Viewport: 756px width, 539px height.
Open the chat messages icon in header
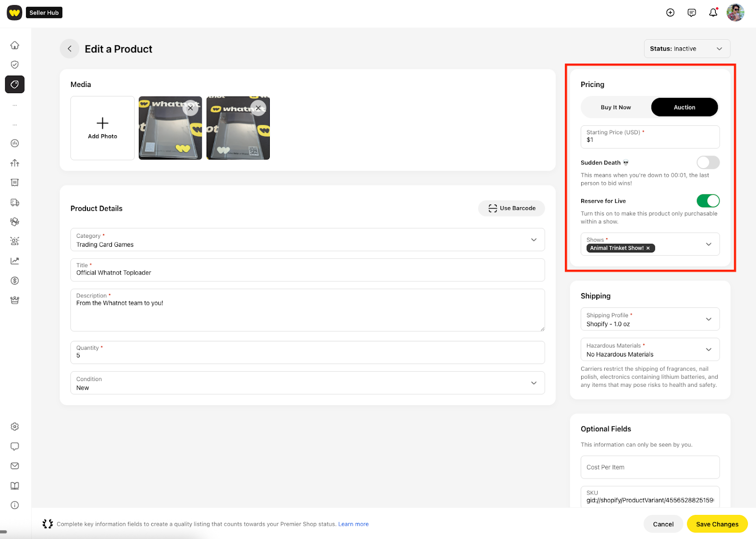coord(692,13)
